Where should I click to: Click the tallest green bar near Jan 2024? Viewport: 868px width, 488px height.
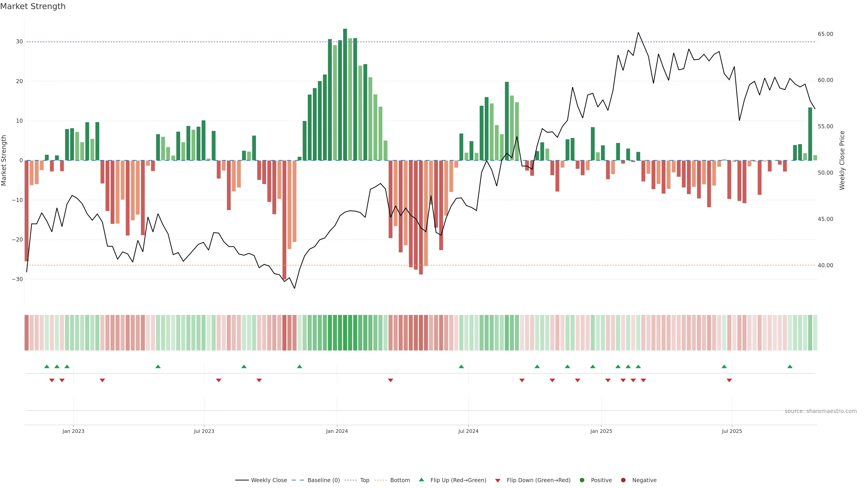(345, 94)
